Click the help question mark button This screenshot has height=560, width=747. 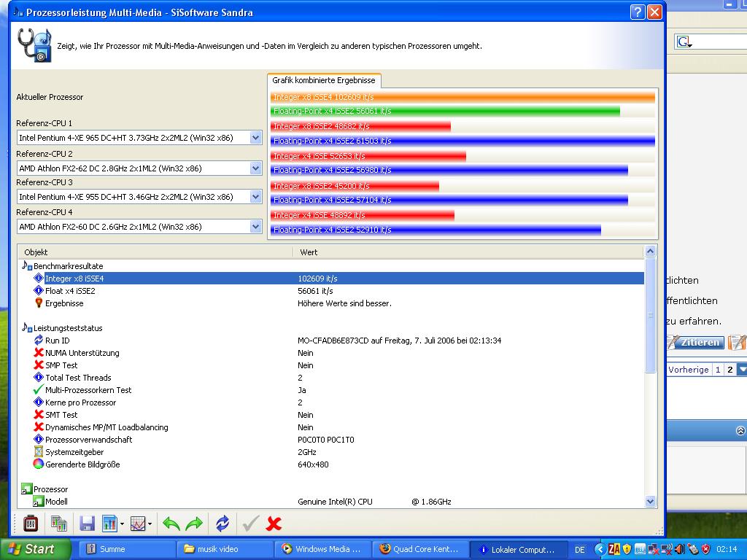point(638,12)
